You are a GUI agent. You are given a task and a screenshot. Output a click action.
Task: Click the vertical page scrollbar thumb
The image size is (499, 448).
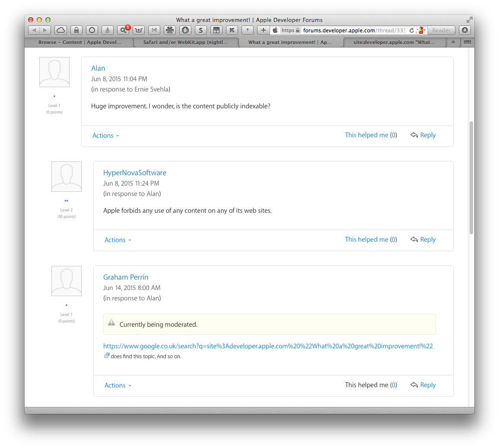point(471,178)
